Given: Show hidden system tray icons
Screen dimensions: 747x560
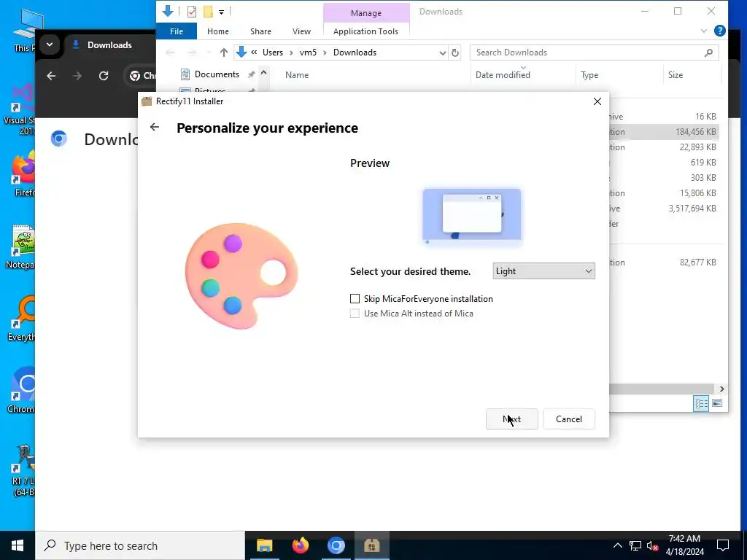Looking at the screenshot, I should pos(617,545).
